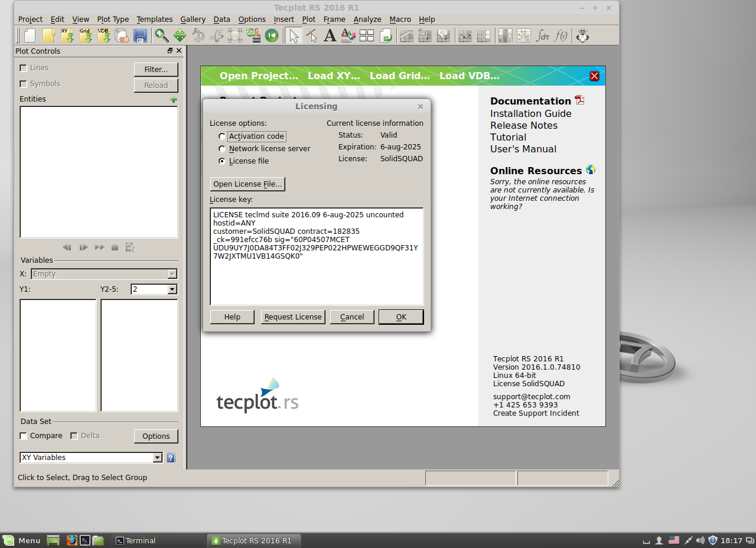Click the Open License File... button
The width and height of the screenshot is (756, 548).
pos(248,184)
